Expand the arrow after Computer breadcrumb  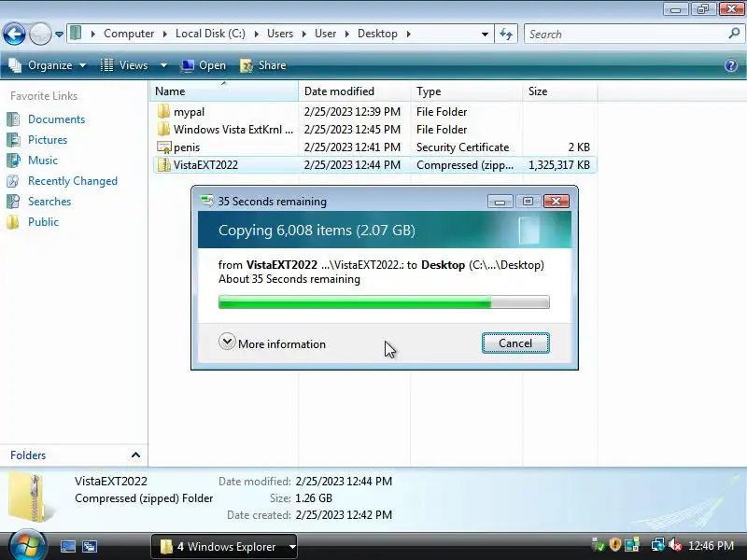tap(164, 35)
